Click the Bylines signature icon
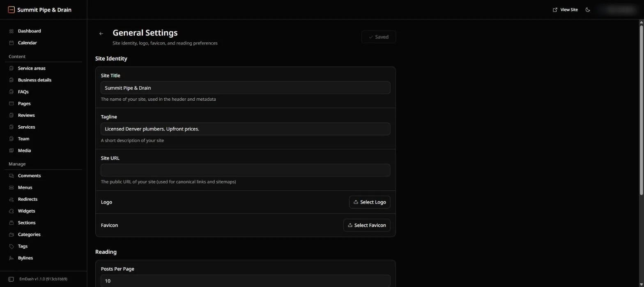The height and width of the screenshot is (287, 644). (x=11, y=258)
